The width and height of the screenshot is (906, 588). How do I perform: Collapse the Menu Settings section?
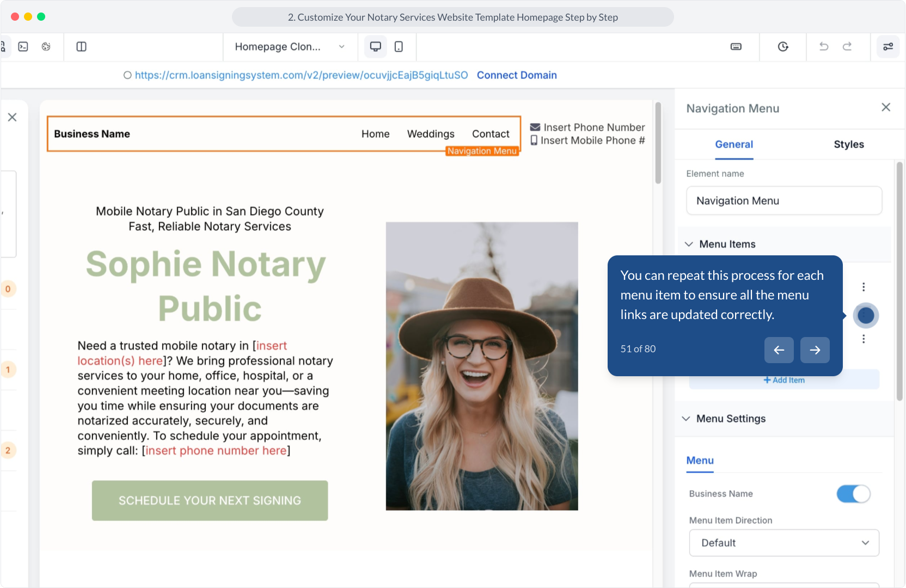coord(686,419)
